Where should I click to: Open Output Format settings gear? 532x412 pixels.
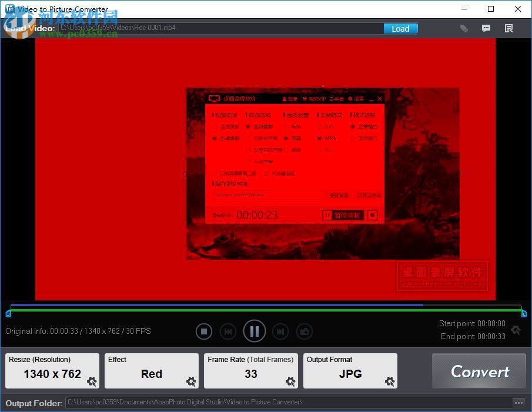tap(389, 382)
